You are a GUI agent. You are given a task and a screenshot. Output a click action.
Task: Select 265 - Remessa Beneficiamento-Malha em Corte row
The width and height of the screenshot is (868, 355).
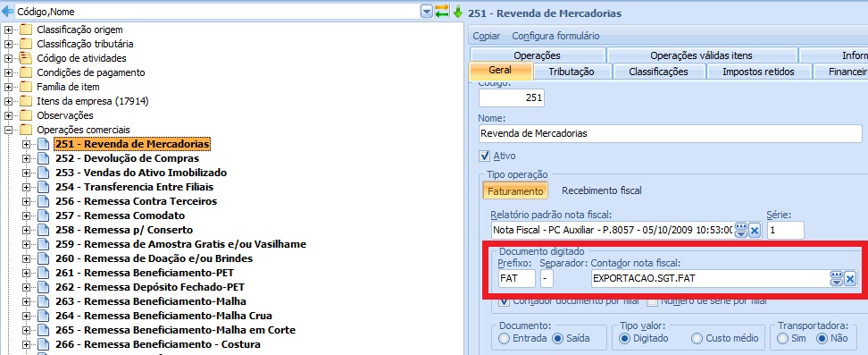175,331
